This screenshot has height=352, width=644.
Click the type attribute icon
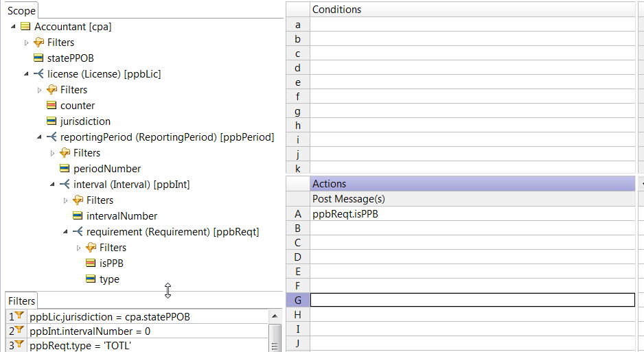[91, 279]
